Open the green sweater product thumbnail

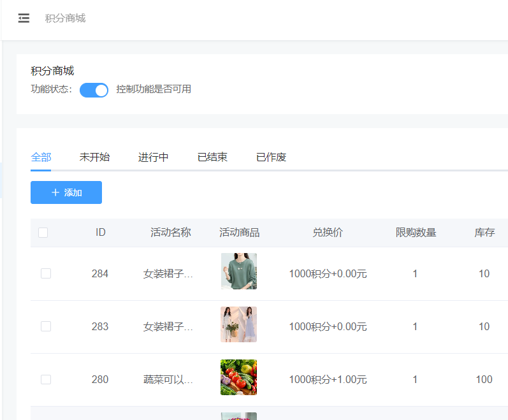(x=239, y=271)
